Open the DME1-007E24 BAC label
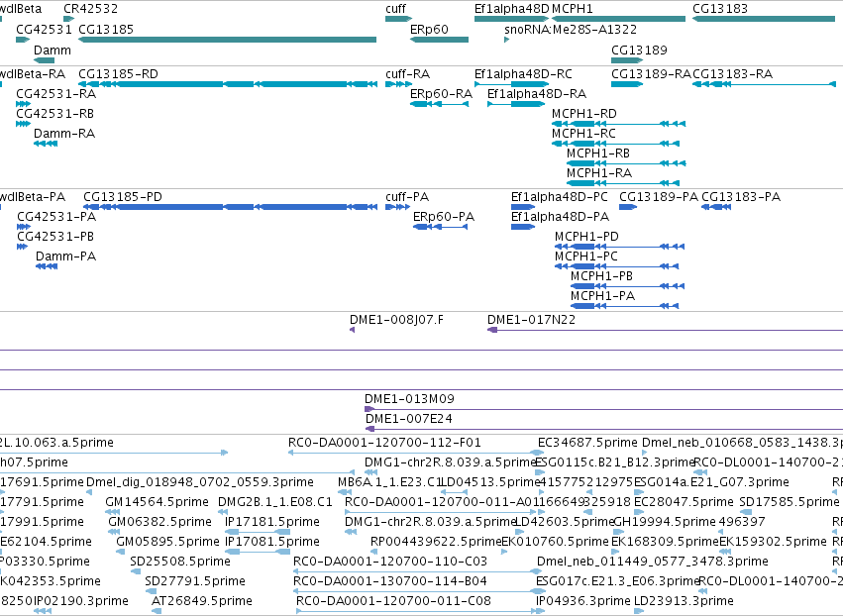 (x=408, y=419)
